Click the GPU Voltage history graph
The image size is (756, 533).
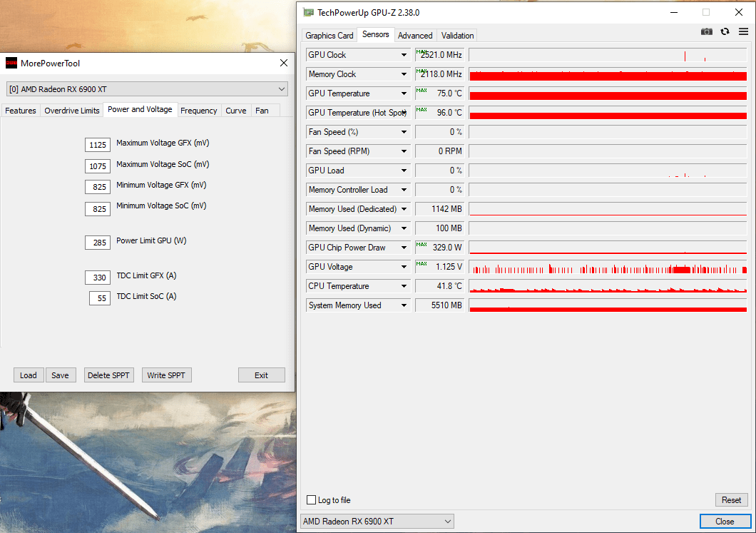(608, 268)
